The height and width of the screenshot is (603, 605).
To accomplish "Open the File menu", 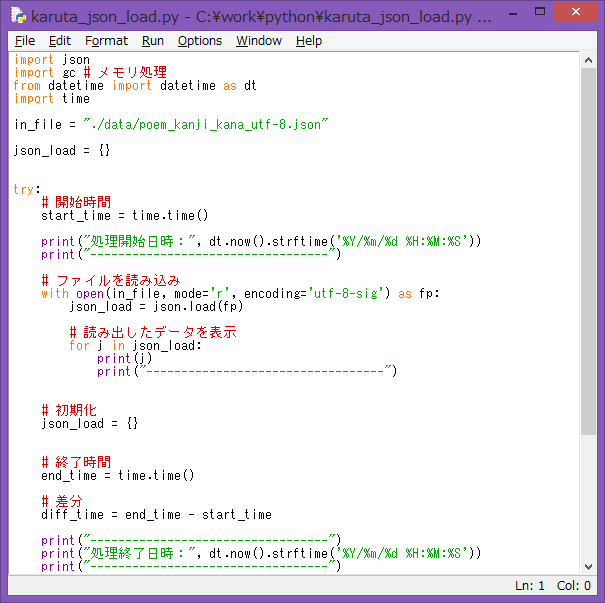I will (25, 41).
